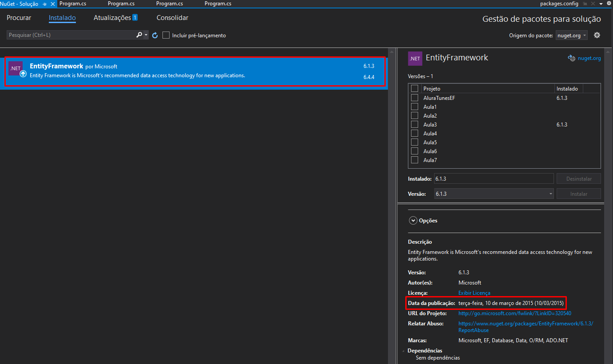Click the update-available arrow badge on EntityFramework

23,73
